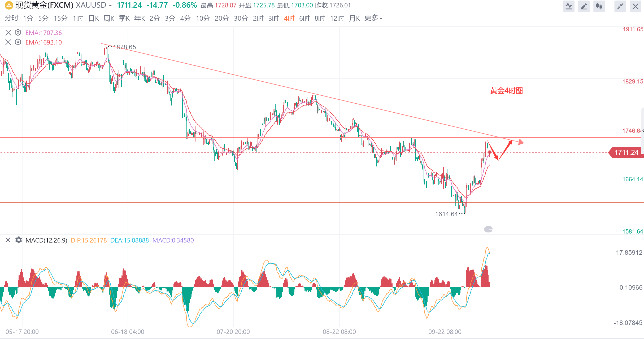Viewport: 644px width, 339px height.
Task: Click the DEA:15.08888 value
Action: pos(130,240)
